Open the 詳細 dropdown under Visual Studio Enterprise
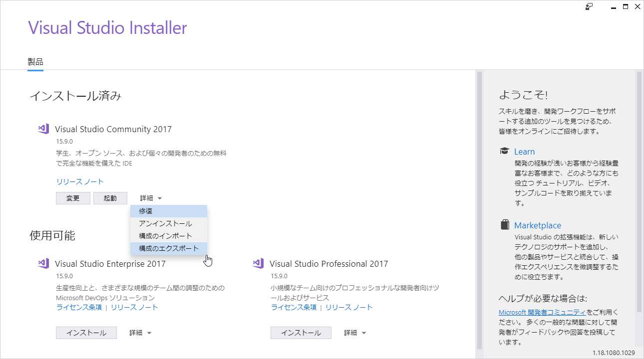Image resolution: width=644 pixels, height=359 pixels. pos(140,332)
